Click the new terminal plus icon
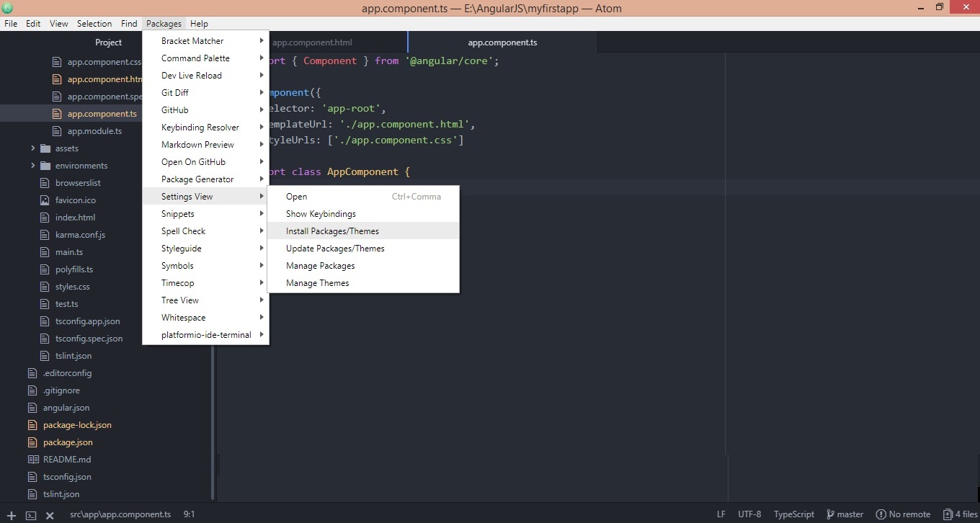 tap(12, 515)
